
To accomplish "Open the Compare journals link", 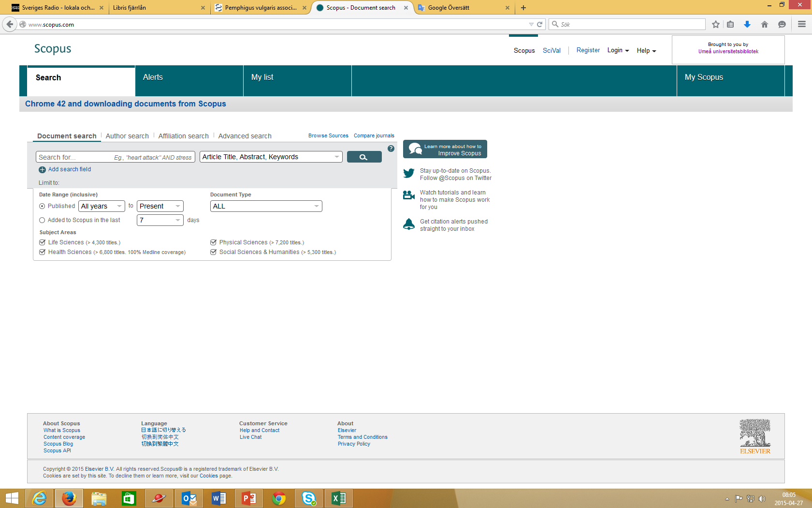I will click(x=374, y=135).
